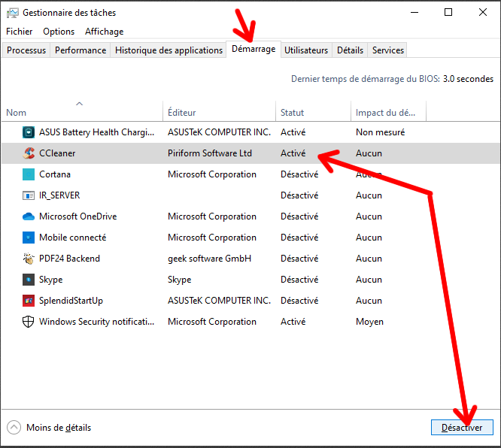Click the Mobile connecté app icon
Image resolution: width=501 pixels, height=448 pixels.
[x=29, y=238]
